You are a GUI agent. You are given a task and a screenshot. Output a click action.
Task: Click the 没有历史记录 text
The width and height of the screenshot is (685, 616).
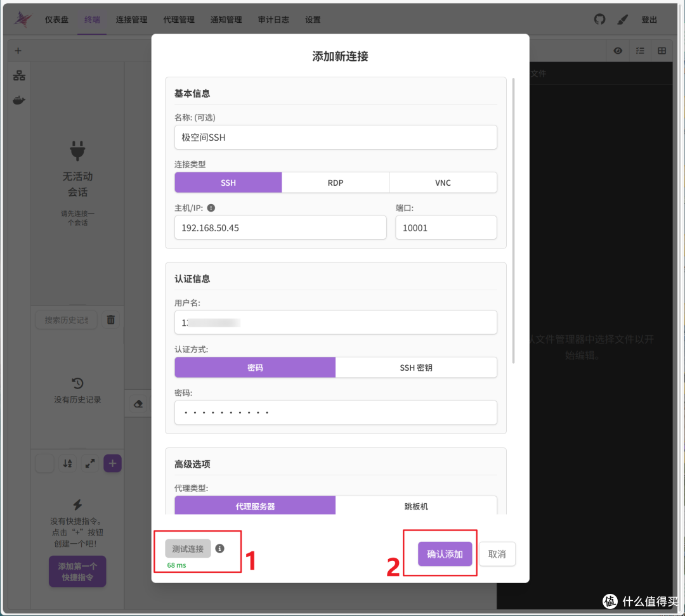click(77, 399)
